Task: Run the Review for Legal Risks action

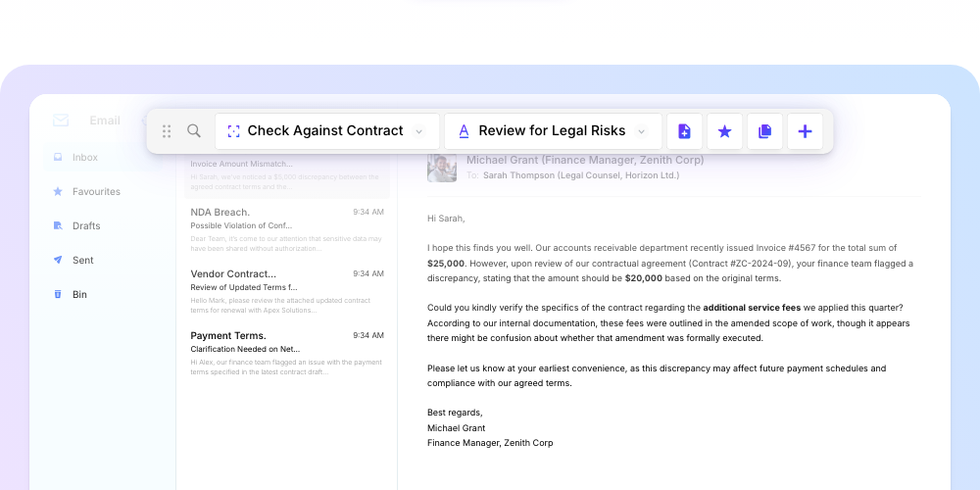Action: (553, 131)
